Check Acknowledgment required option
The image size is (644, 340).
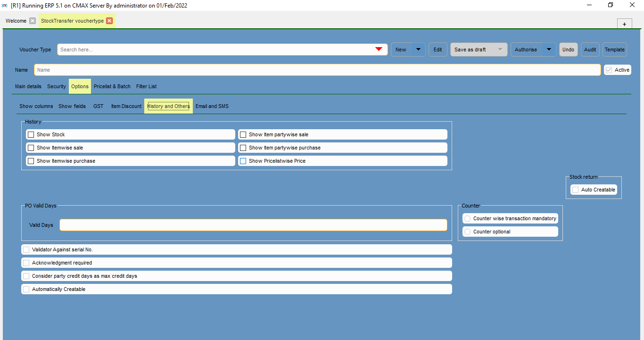pyautogui.click(x=26, y=263)
